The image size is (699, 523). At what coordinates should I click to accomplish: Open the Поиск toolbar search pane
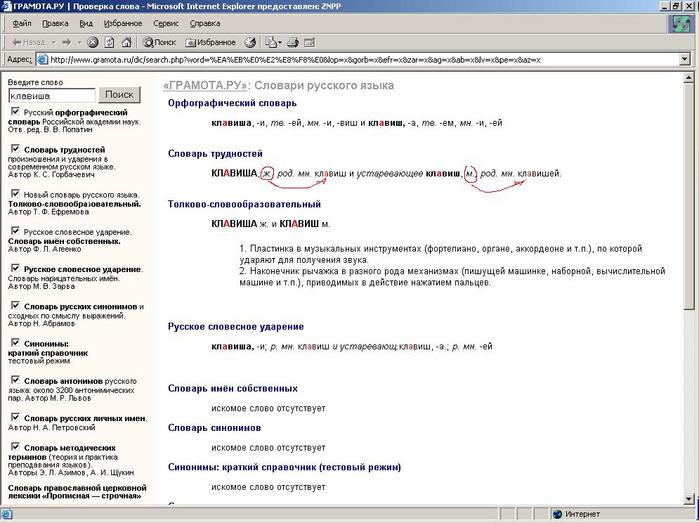click(159, 42)
